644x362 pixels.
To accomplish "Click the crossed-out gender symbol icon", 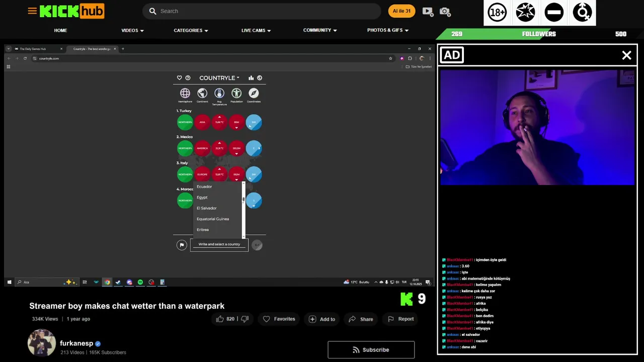I will tap(583, 13).
